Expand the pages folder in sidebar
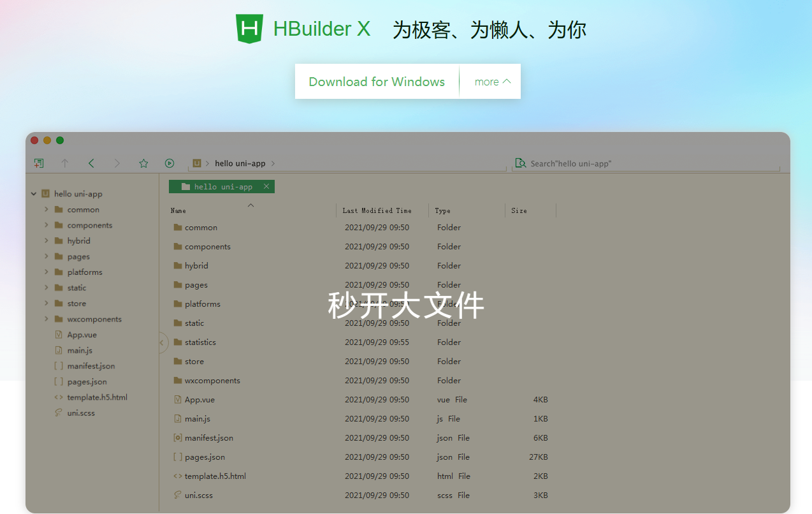The image size is (812, 514). (47, 256)
